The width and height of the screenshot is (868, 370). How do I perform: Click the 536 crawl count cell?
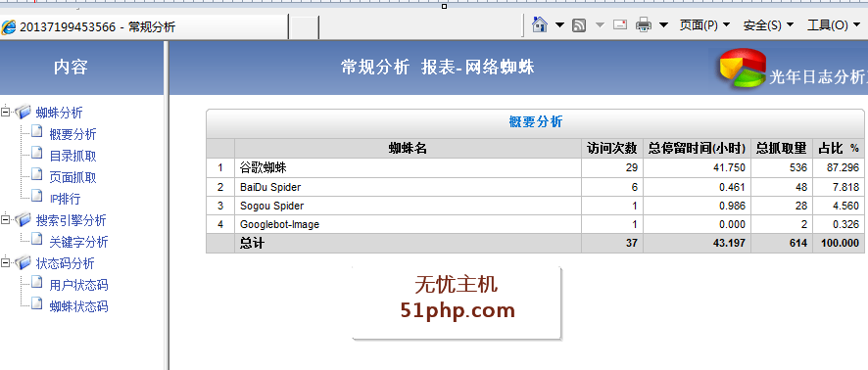[x=782, y=167]
